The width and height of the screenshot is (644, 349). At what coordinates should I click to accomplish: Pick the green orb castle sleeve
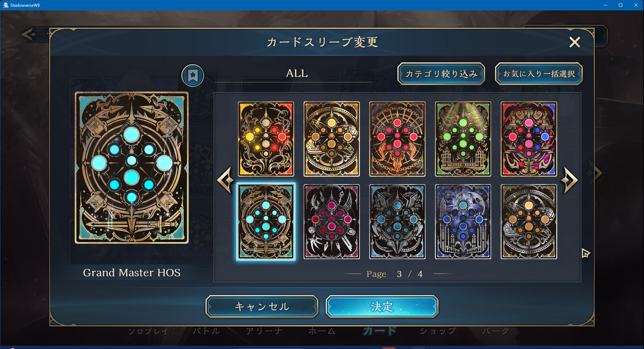[463, 139]
